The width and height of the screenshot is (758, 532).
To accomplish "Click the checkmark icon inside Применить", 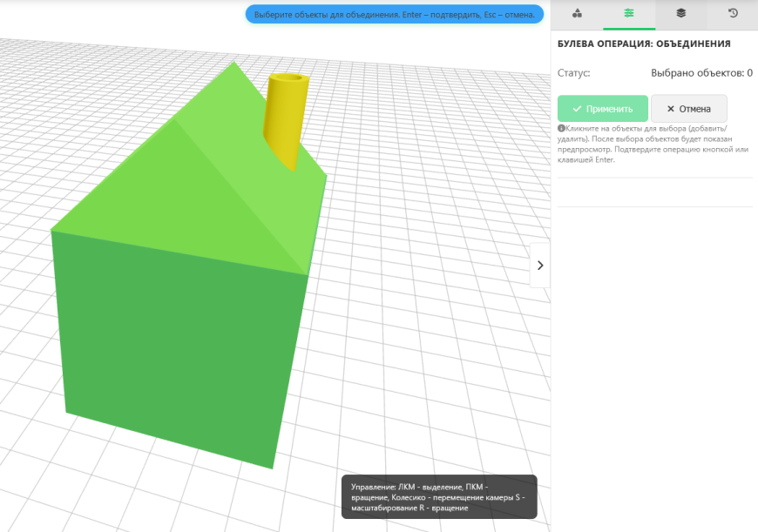I will click(577, 108).
